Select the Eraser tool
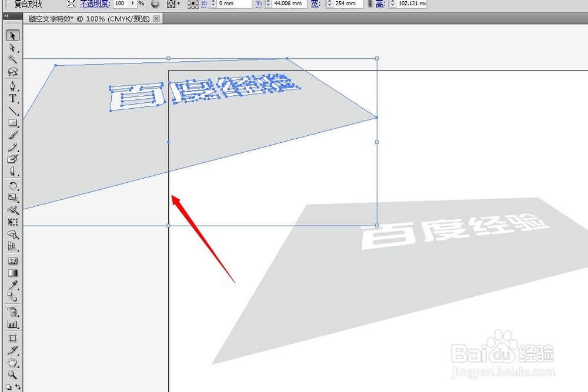Screen dimensions: 588x392 coord(13,171)
